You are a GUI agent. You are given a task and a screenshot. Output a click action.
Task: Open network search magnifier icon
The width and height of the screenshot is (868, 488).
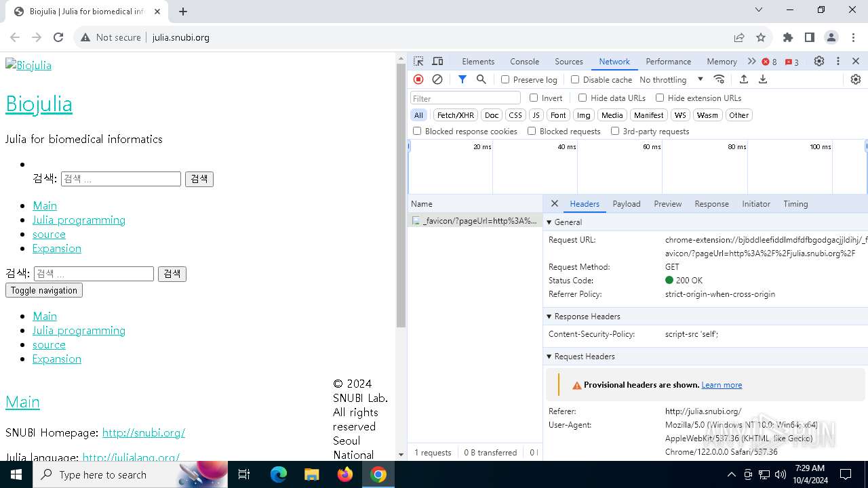pos(481,79)
